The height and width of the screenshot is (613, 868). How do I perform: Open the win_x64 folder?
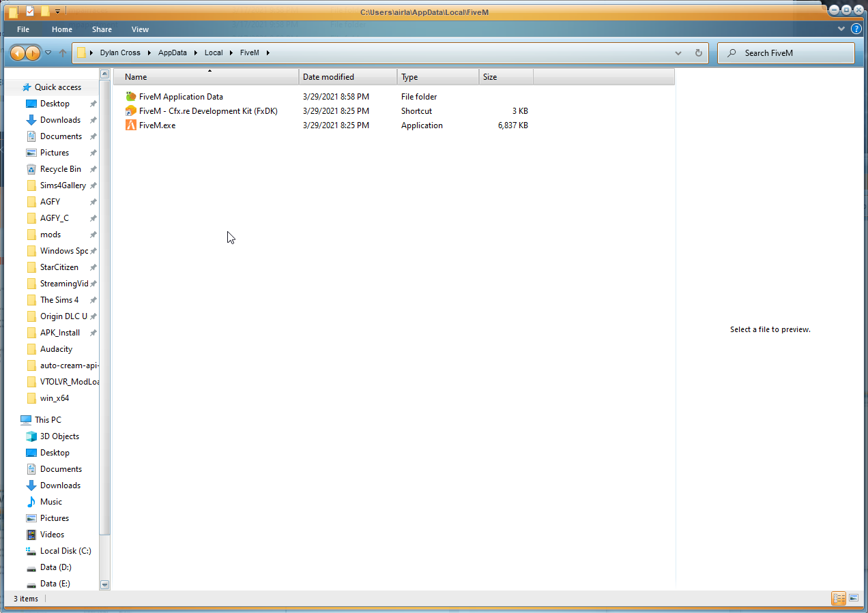(54, 398)
